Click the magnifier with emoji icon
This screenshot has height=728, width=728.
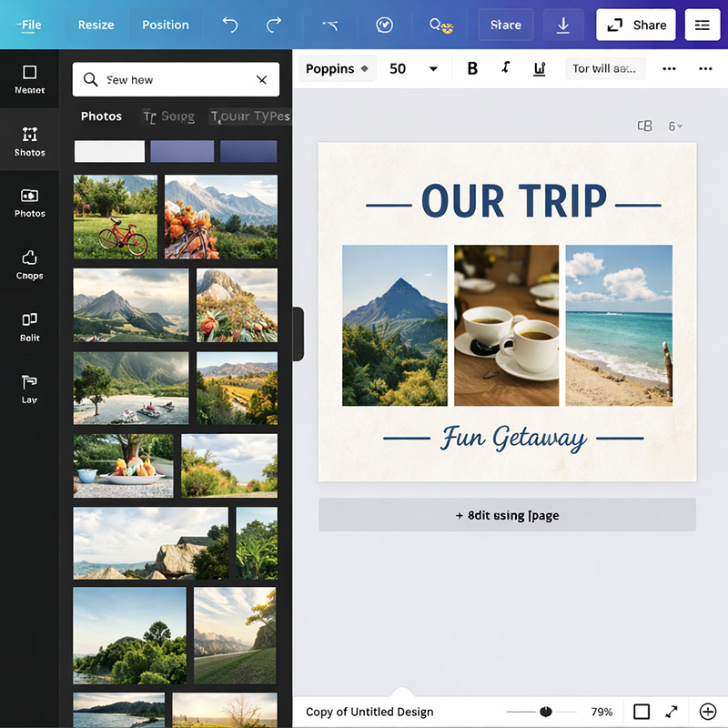440,25
